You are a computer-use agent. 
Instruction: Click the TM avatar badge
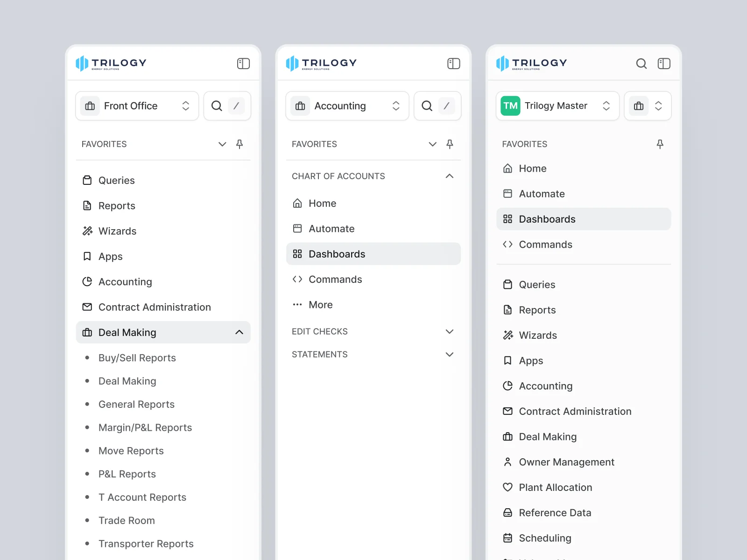pyautogui.click(x=510, y=106)
